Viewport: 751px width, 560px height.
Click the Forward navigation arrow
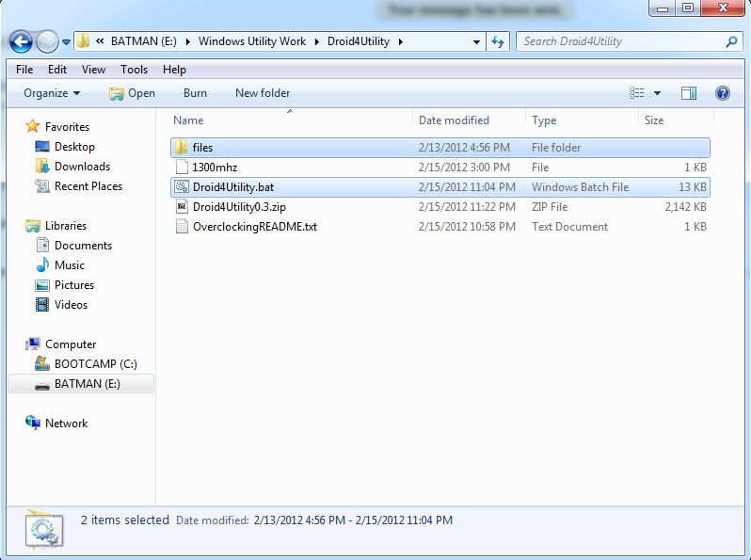(47, 41)
